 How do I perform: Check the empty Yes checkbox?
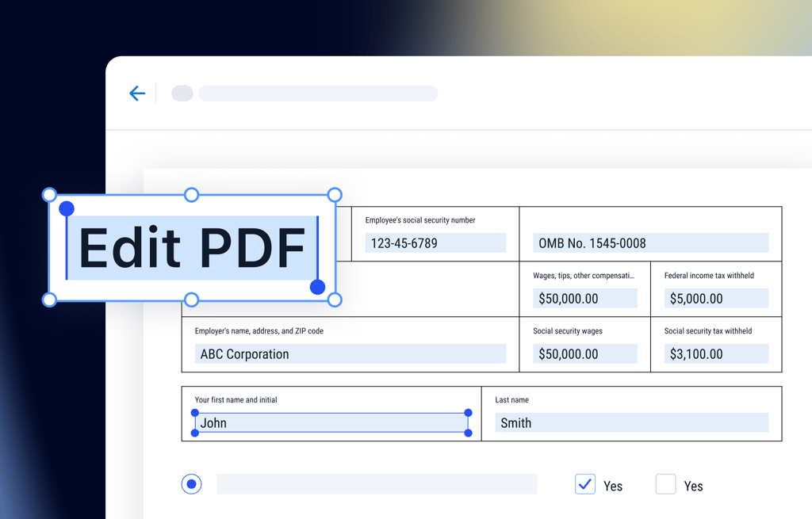pyautogui.click(x=665, y=484)
